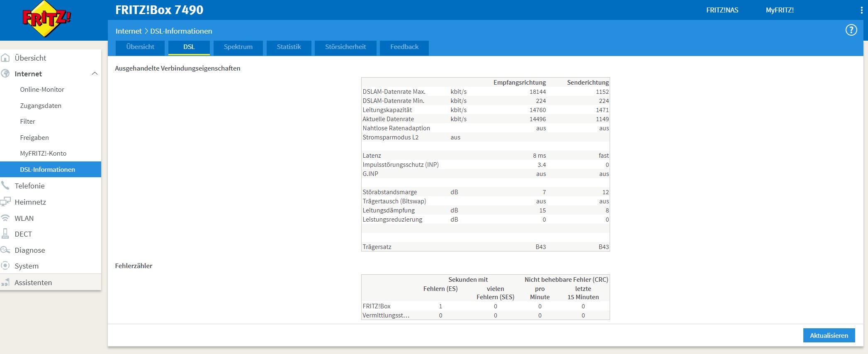Open System in the sidebar
The height and width of the screenshot is (354, 868).
27,266
